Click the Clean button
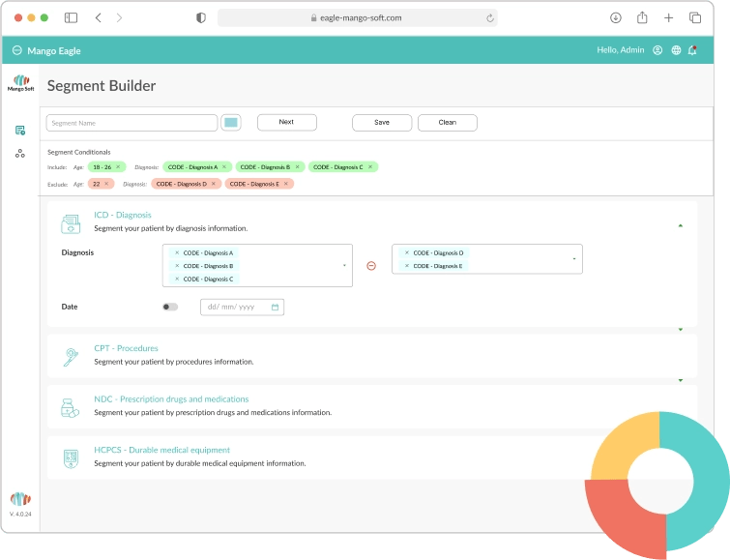730x560 pixels. point(448,123)
